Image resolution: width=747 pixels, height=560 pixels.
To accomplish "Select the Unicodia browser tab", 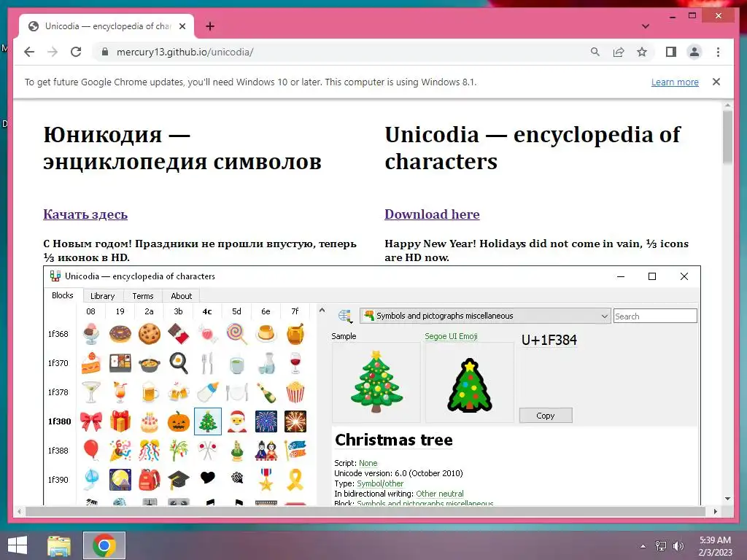I will point(107,26).
